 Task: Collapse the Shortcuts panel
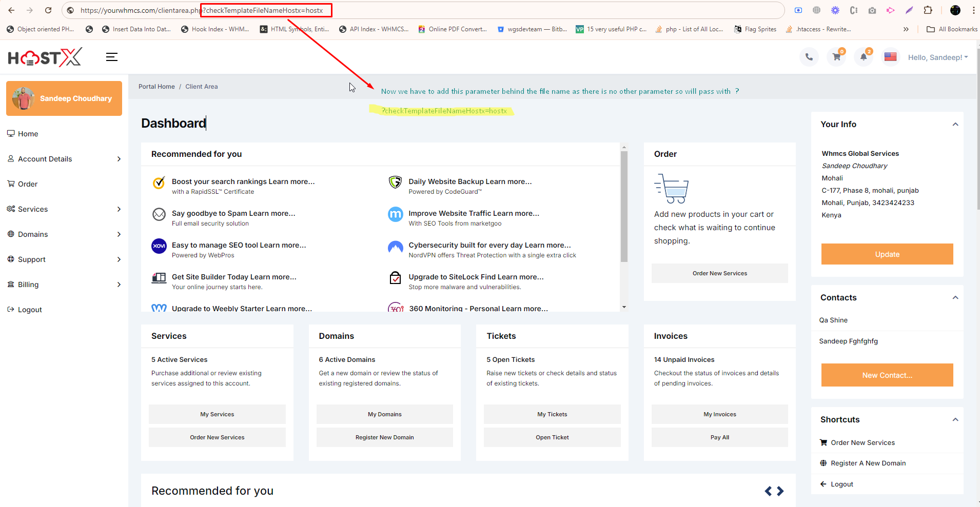[955, 420]
